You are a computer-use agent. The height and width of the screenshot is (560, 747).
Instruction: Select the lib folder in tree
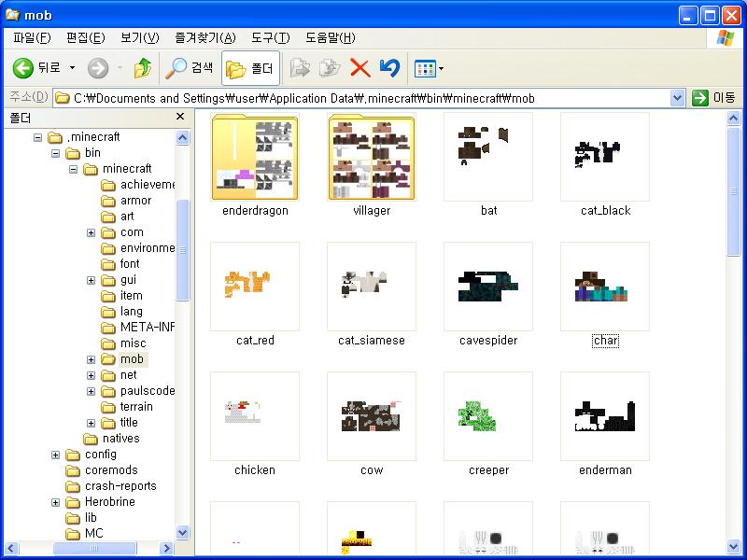[x=91, y=518]
